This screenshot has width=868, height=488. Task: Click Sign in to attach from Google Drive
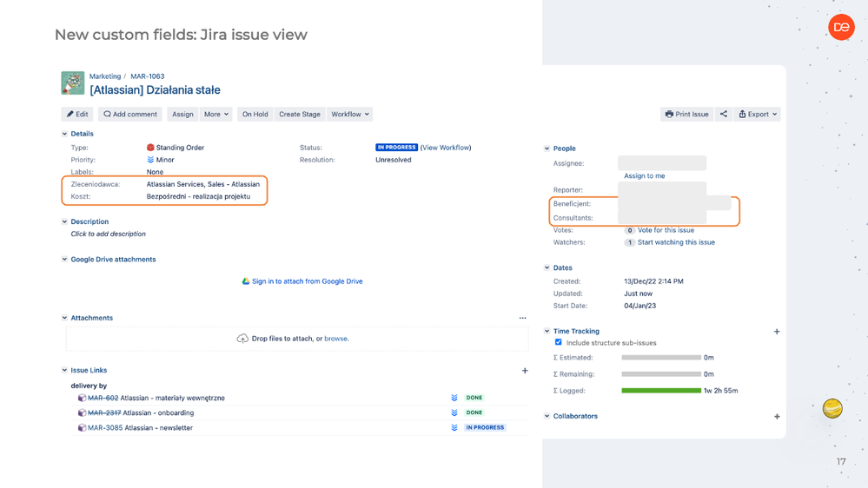(308, 281)
